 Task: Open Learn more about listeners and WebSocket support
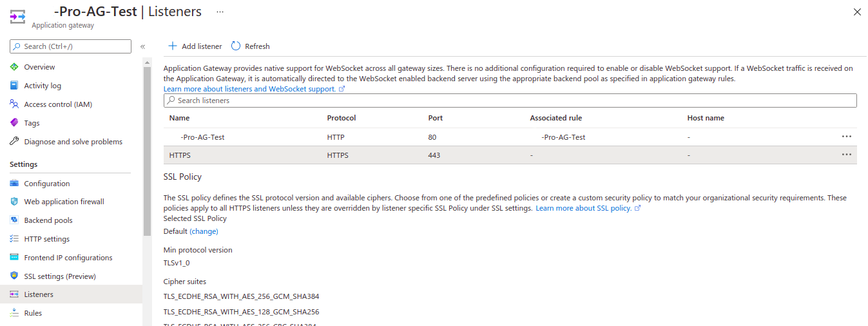click(x=255, y=89)
